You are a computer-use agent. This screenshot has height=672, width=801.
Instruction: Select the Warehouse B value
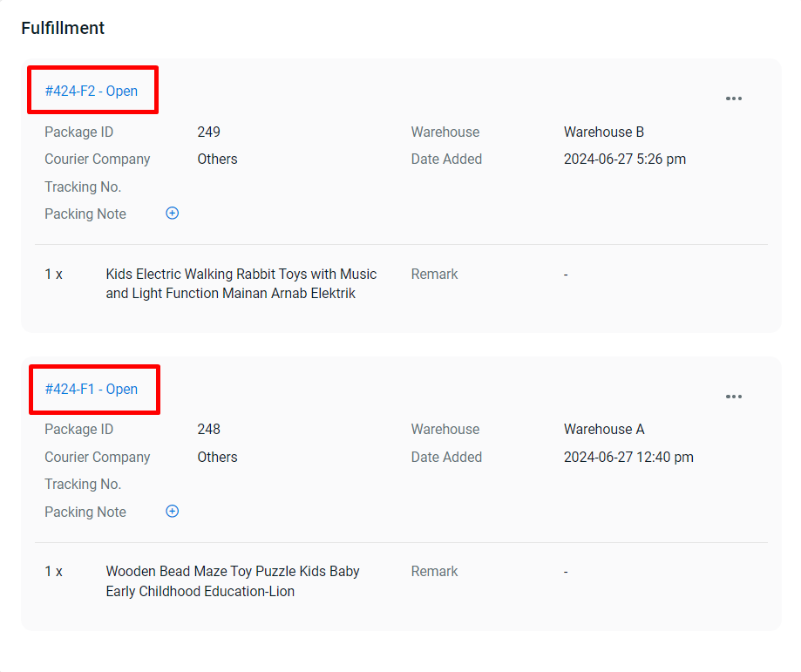[604, 132]
